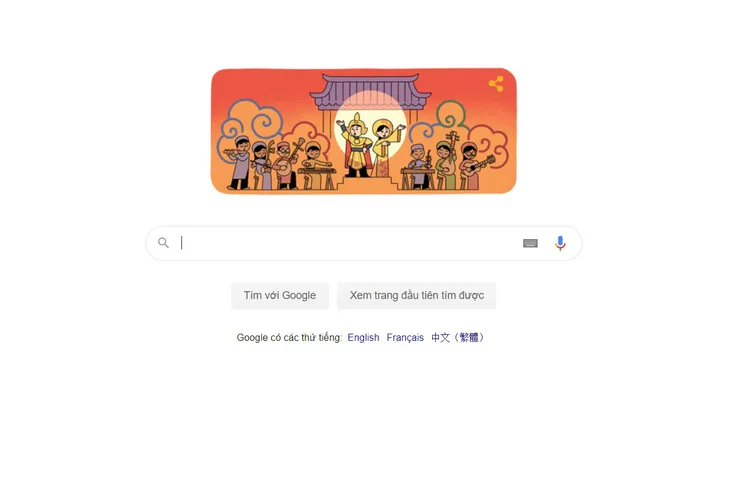The image size is (740, 477).
Task: Click the guitar player wearing glasses in doodle
Action: [x=474, y=166]
